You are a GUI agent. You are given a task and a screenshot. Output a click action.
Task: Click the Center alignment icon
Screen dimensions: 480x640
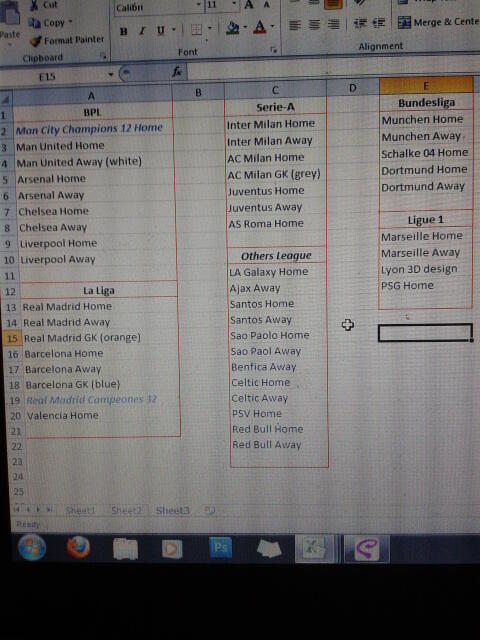314,24
